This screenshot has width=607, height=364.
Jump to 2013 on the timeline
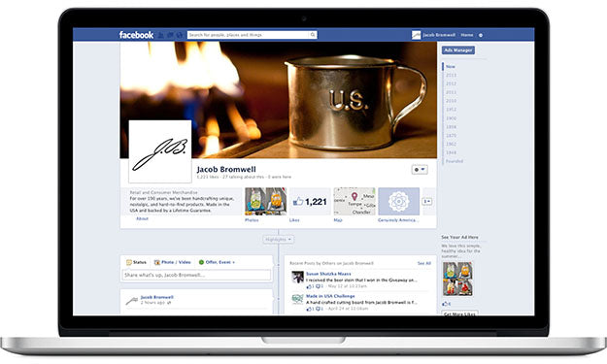click(451, 75)
